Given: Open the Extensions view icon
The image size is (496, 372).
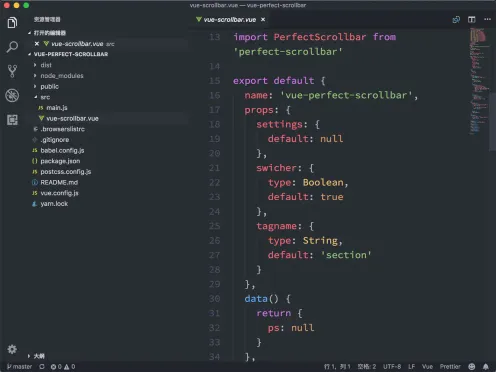Looking at the screenshot, I should click(12, 120).
